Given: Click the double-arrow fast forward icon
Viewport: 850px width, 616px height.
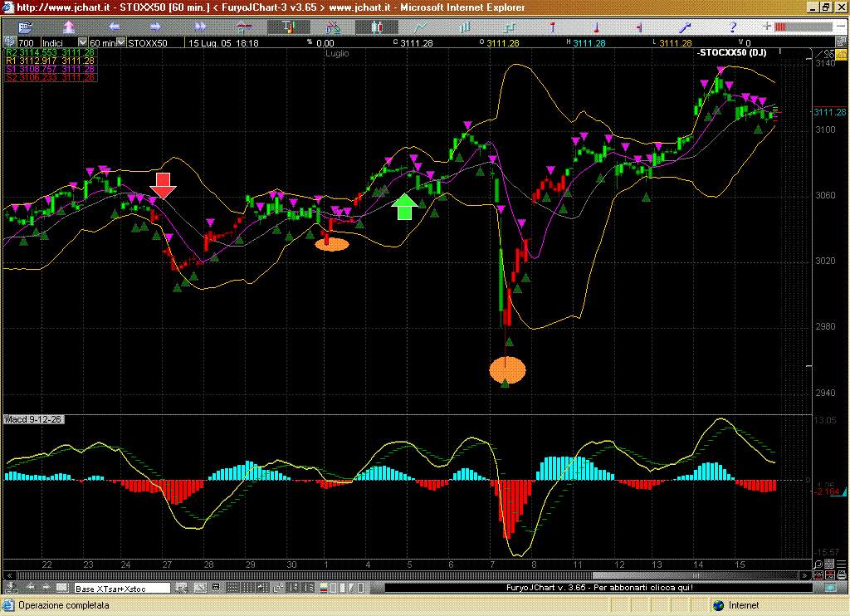Looking at the screenshot, I should pyautogui.click(x=200, y=27).
